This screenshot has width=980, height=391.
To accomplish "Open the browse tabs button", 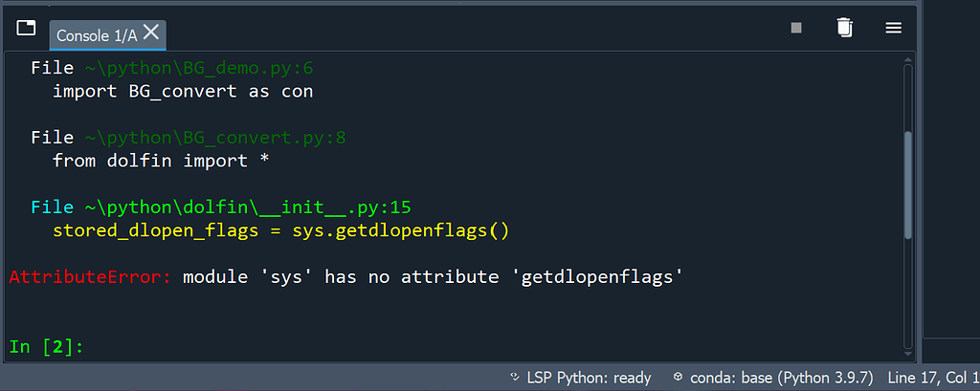I will 26,28.
